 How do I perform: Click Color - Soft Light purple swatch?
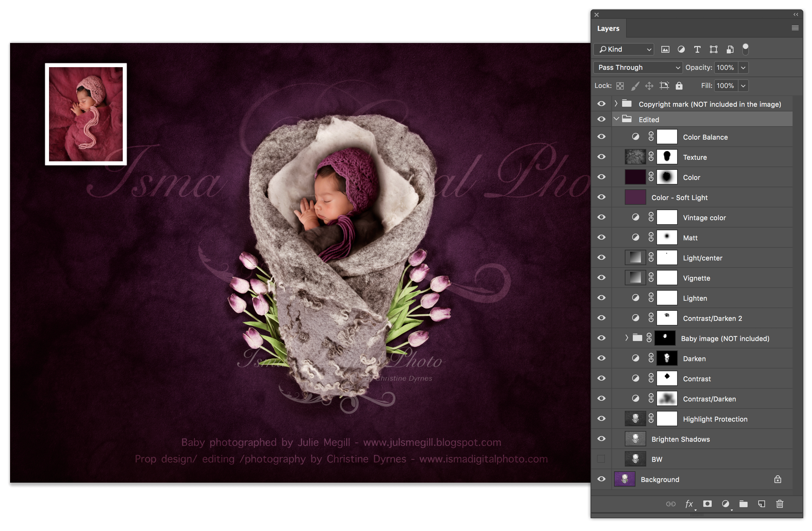coord(635,197)
